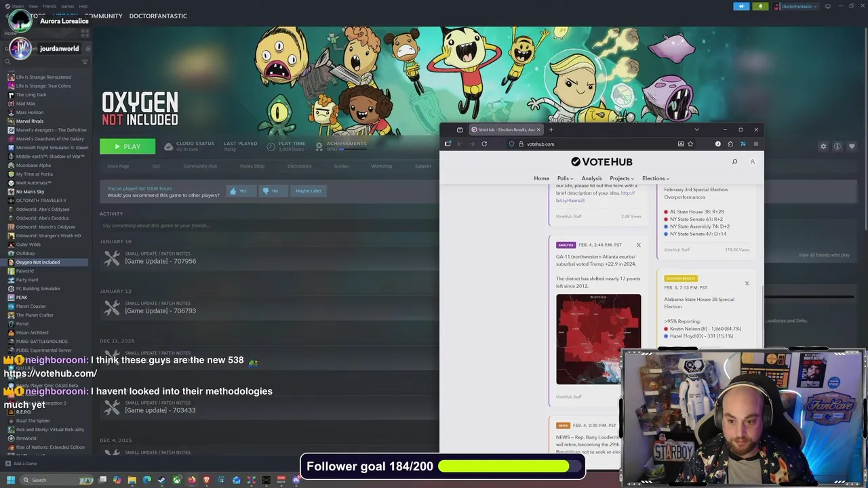This screenshot has height=488, width=868.
Task: Open Steam's View menu
Action: tap(33, 6)
